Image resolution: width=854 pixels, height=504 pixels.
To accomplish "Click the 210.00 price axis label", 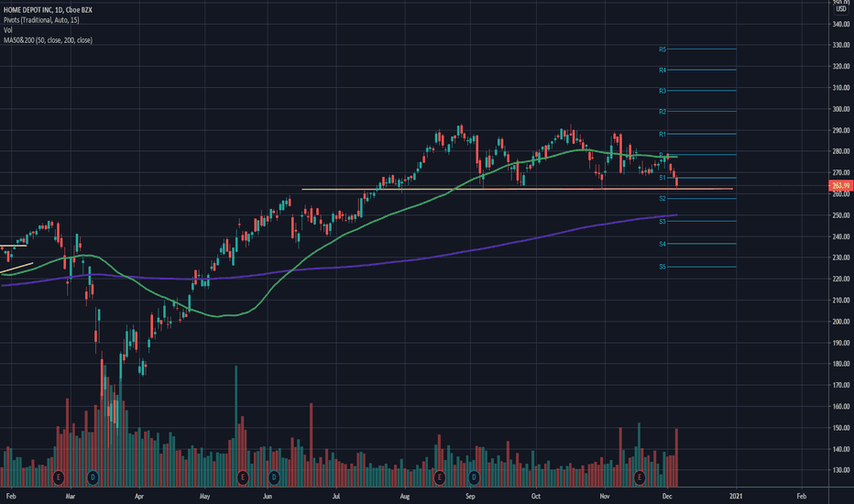I will [x=841, y=301].
